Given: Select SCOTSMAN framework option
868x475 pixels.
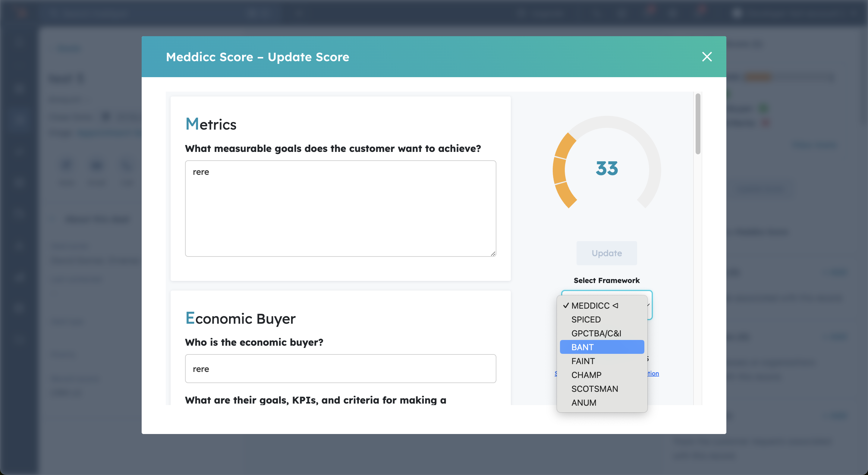Looking at the screenshot, I should (x=602, y=388).
